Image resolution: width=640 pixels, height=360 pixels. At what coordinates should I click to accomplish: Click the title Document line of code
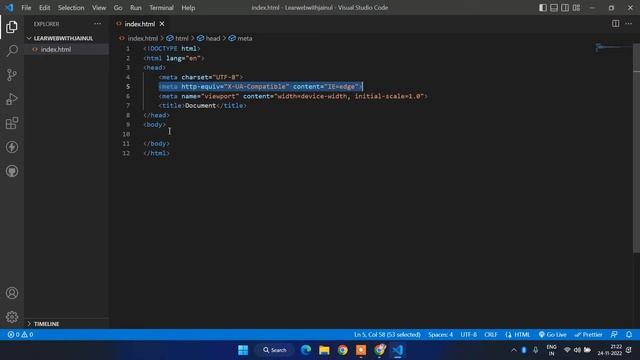pyautogui.click(x=202, y=106)
